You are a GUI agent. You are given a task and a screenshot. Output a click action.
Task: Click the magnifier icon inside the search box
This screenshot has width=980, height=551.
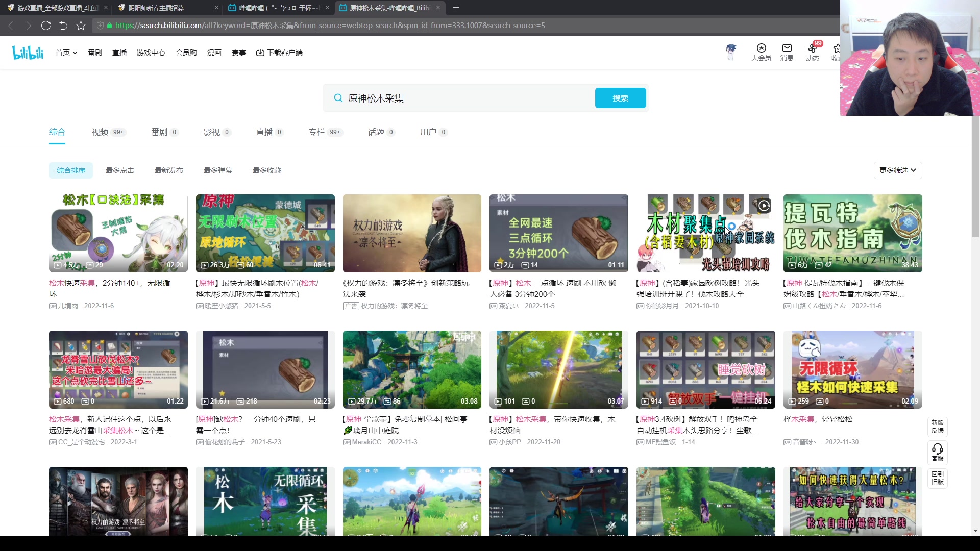pyautogui.click(x=338, y=98)
